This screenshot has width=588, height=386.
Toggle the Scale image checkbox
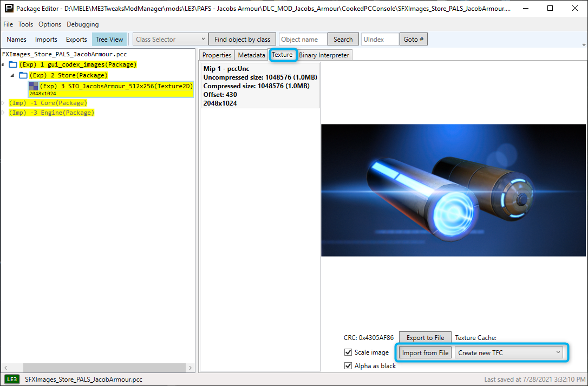(x=348, y=352)
